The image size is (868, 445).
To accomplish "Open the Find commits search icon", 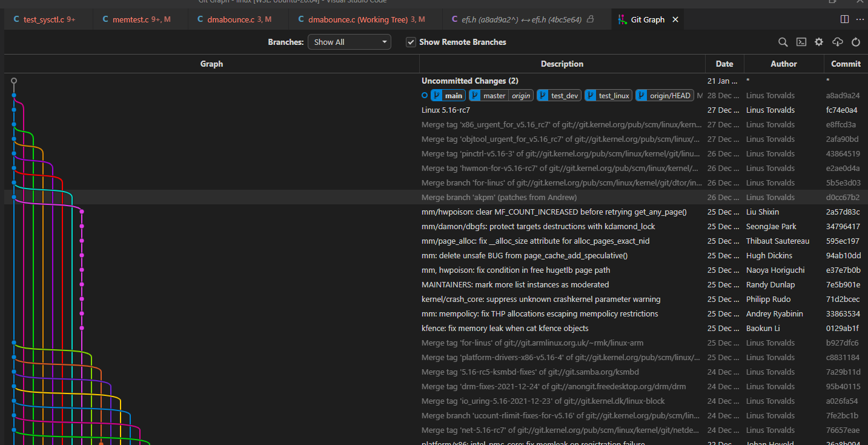I will tap(783, 42).
